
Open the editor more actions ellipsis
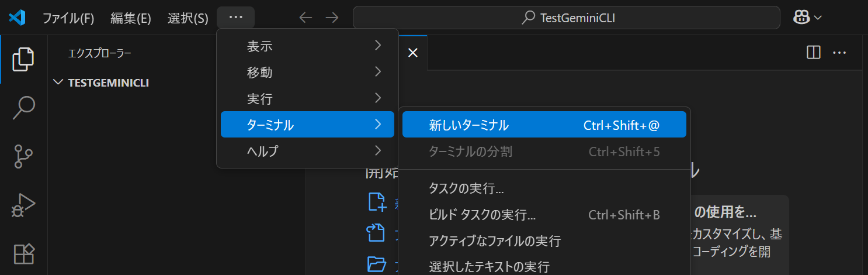(x=839, y=53)
